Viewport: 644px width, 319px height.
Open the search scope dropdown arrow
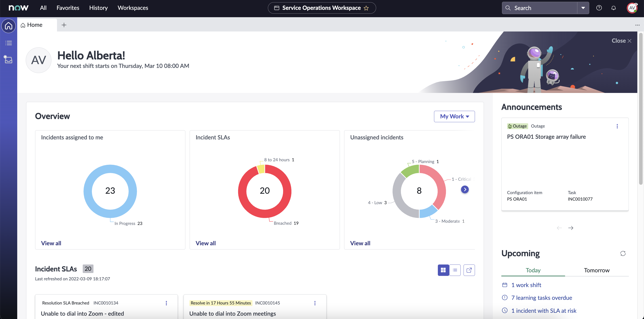tap(583, 8)
